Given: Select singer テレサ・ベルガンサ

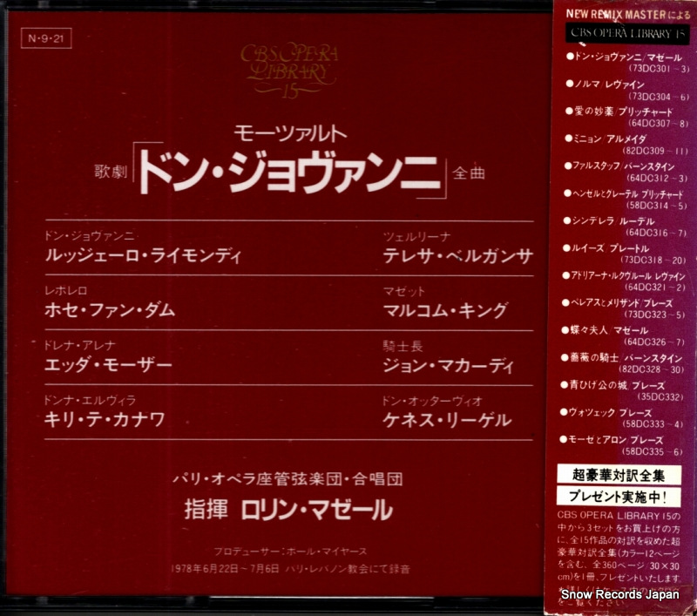Looking at the screenshot, I should pos(458,256).
